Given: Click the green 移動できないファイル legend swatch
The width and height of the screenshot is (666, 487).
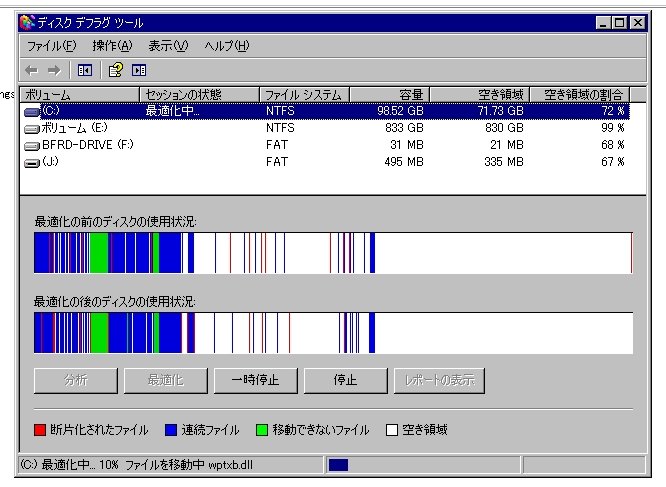Looking at the screenshot, I should coord(263,430).
